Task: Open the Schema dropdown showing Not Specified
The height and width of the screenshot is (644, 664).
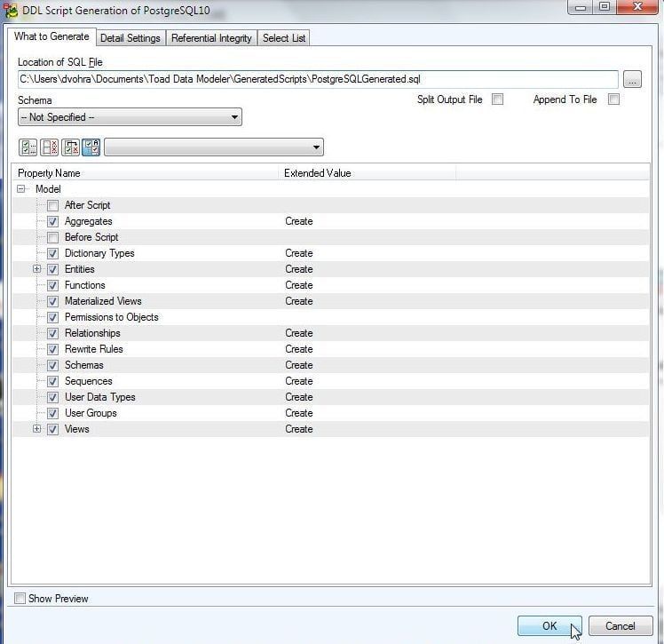Action: pos(130,117)
